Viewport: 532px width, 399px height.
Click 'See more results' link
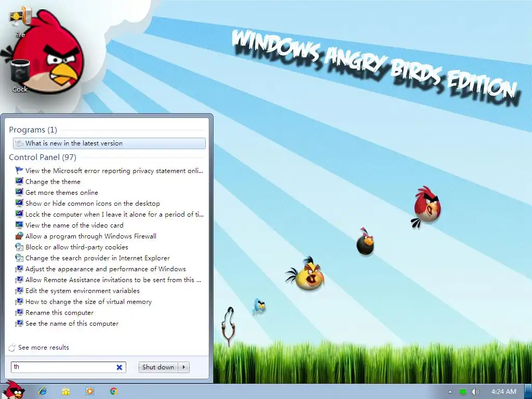tap(38, 348)
